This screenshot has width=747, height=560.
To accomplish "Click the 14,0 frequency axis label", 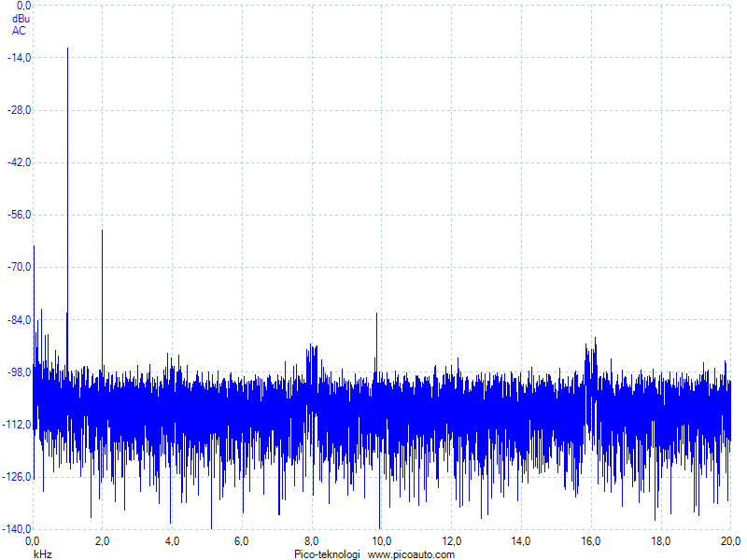I will (x=521, y=541).
